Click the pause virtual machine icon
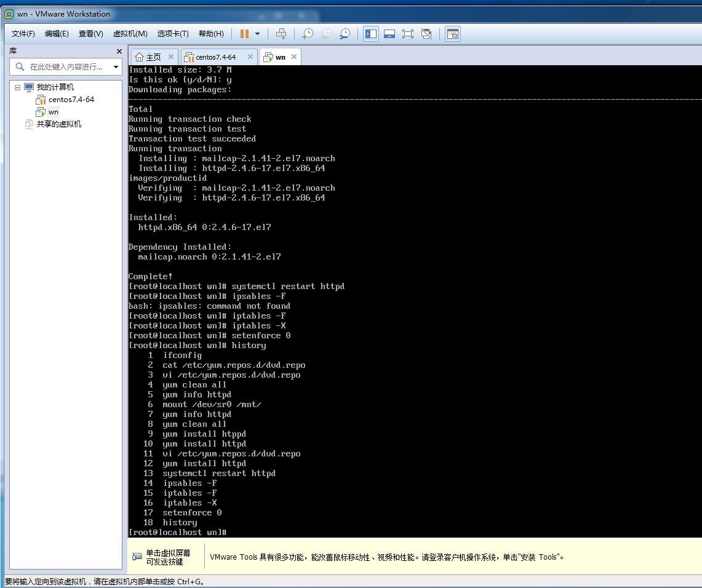 [245, 34]
